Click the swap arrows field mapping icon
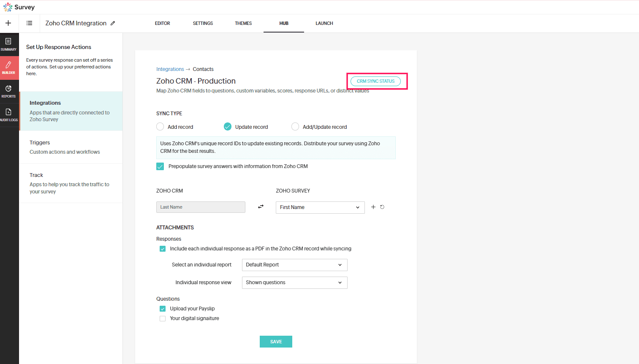The height and width of the screenshot is (364, 639). coord(261,207)
